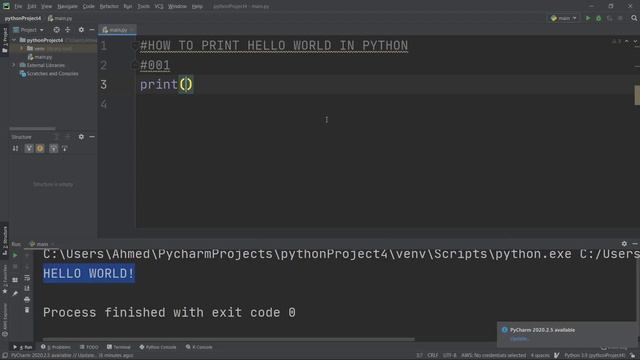The width and height of the screenshot is (640, 360).
Task: Open the main run configuration dropdown
Action: (564, 18)
